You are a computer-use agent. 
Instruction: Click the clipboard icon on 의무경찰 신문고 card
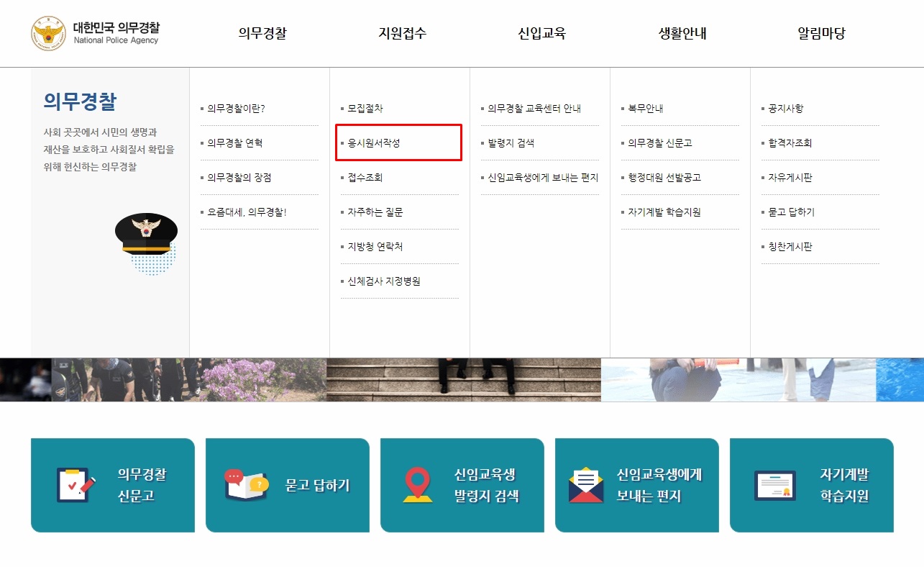click(x=76, y=485)
